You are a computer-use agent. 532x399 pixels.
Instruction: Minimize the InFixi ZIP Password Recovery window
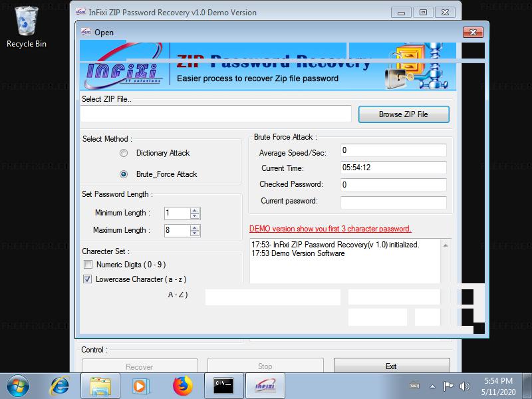(401, 13)
